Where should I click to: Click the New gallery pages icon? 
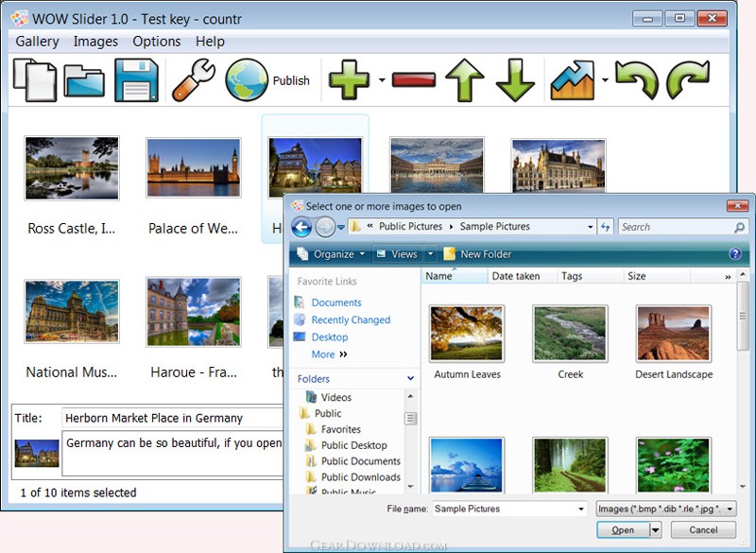(x=35, y=80)
